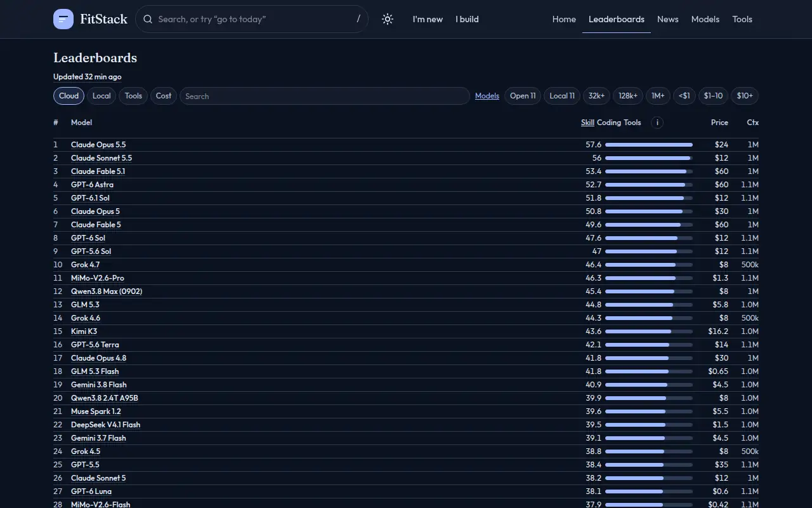Sort by the Skill column
812x508 pixels.
587,123
